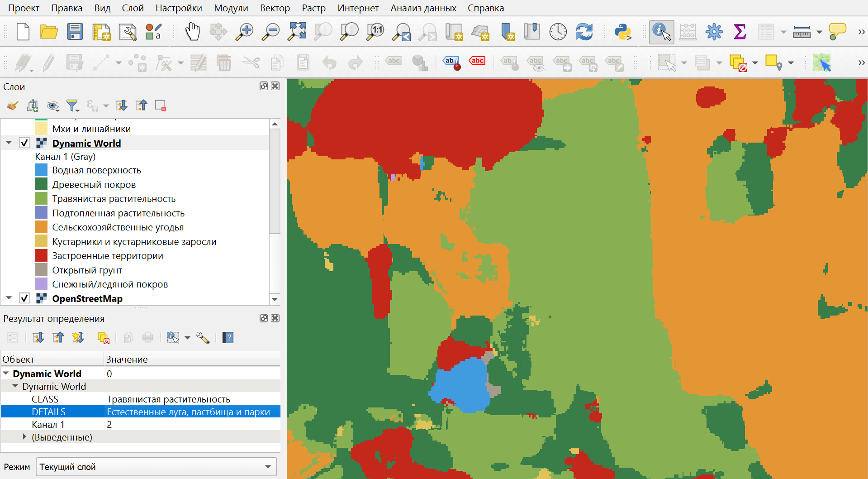Click the Снежный/ледяной покров legend entry
This screenshot has height=479, width=868.
point(110,284)
